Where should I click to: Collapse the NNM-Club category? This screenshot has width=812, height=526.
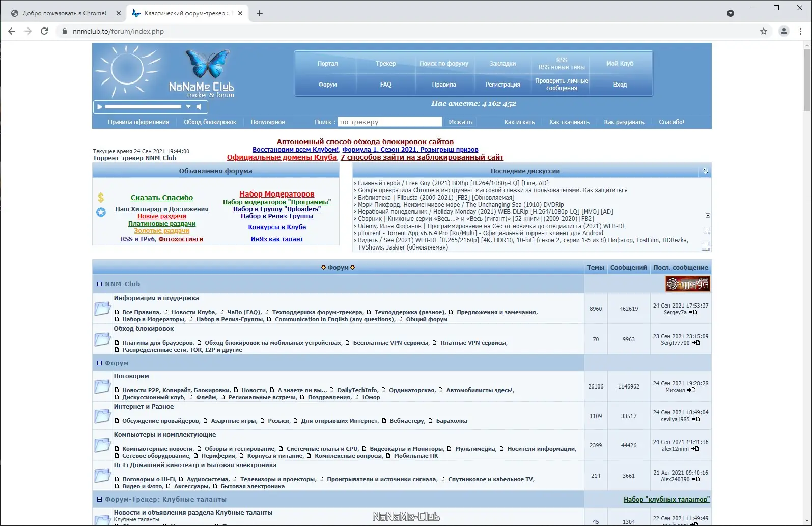100,284
